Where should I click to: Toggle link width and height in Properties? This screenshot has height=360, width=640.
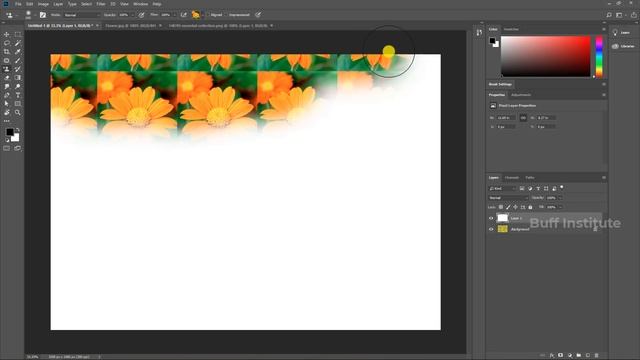point(523,118)
